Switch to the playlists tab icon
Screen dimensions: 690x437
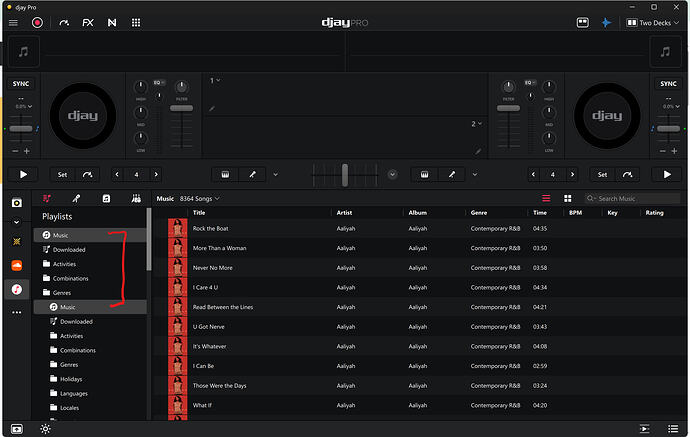click(x=47, y=198)
